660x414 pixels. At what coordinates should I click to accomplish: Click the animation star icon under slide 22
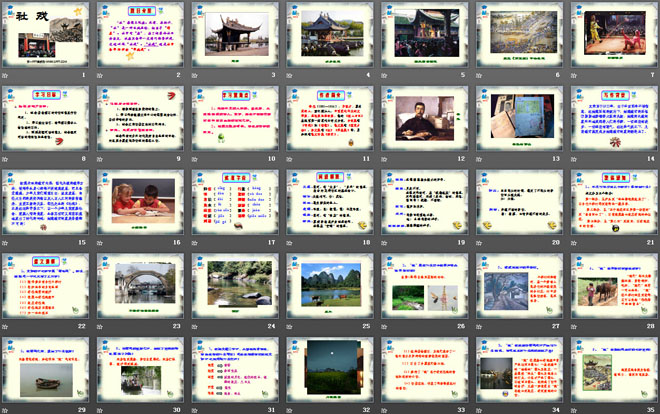5,327
